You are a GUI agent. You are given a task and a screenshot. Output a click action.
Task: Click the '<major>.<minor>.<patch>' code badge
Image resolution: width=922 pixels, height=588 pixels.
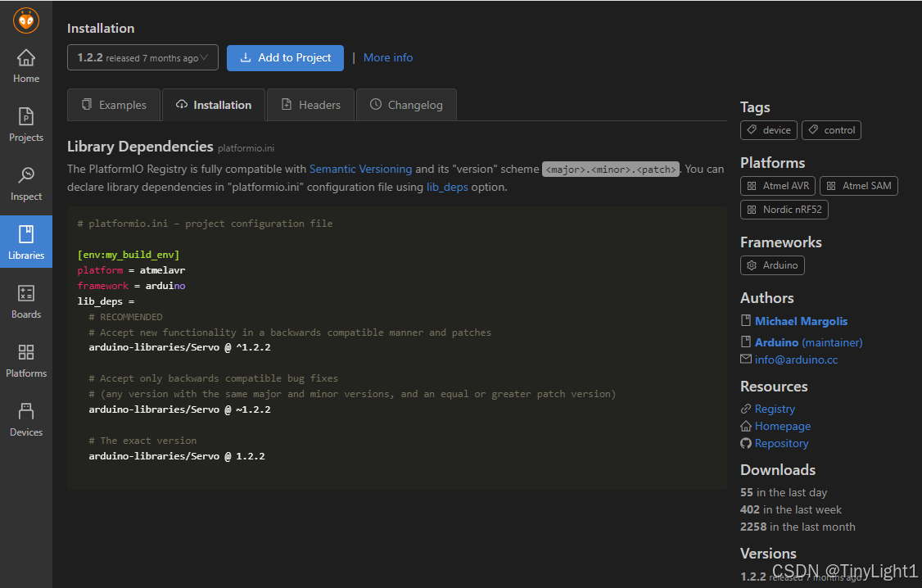tap(610, 170)
